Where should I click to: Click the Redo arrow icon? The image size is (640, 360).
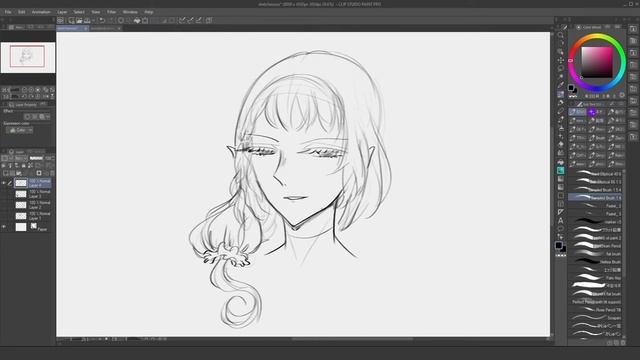pyautogui.click(x=111, y=20)
